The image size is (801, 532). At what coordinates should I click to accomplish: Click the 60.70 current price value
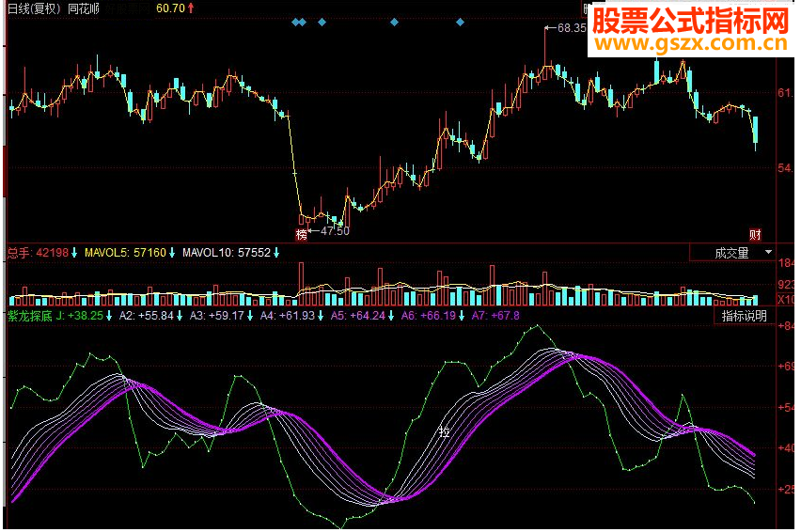point(170,8)
